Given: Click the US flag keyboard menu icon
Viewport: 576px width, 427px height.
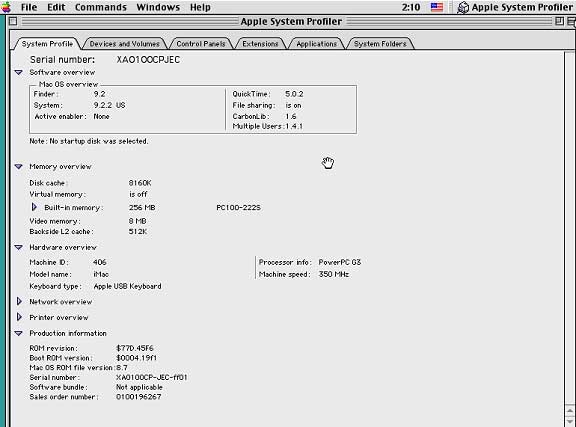Looking at the screenshot, I should [x=436, y=7].
